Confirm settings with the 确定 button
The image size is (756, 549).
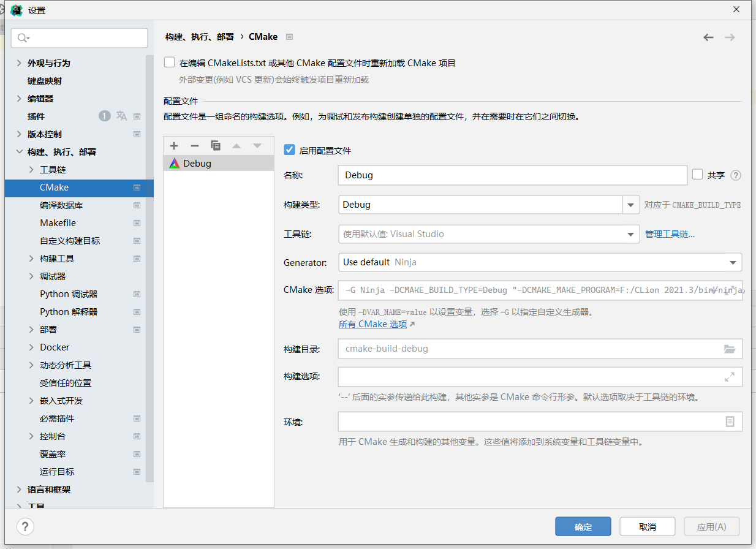point(583,526)
